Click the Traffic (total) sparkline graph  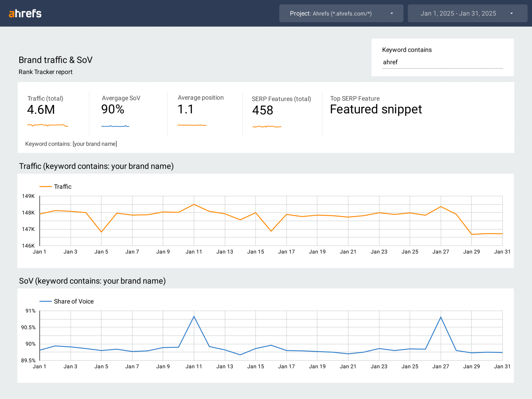click(47, 125)
